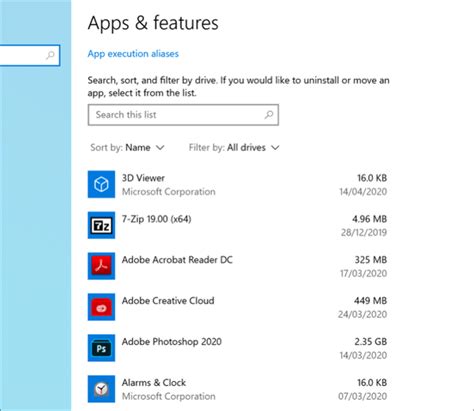Click the Adobe Photoshop 2020 Ps icon
Screen dimensions: 474x411
point(101,348)
